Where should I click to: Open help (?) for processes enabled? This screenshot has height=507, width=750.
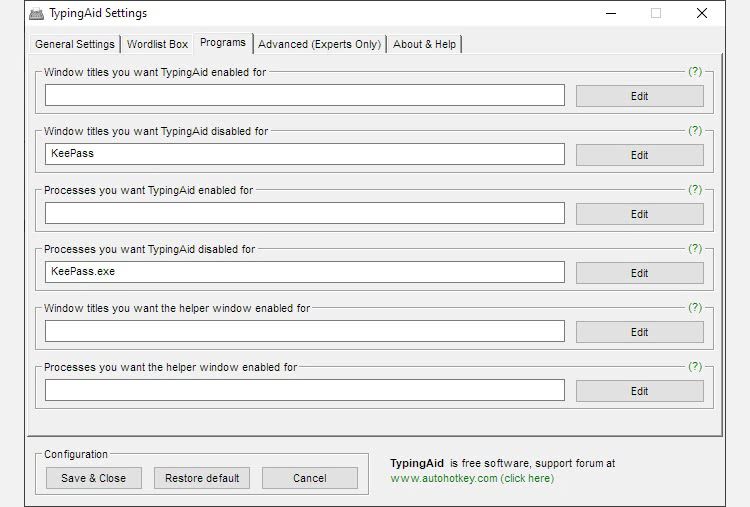point(695,190)
